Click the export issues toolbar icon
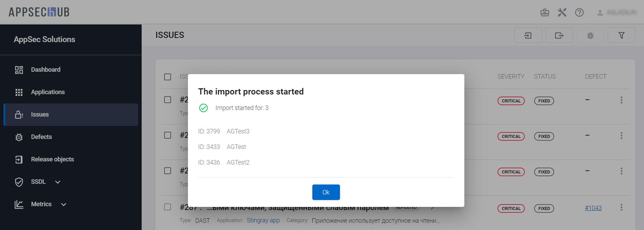This screenshot has width=644, height=230. (x=559, y=35)
